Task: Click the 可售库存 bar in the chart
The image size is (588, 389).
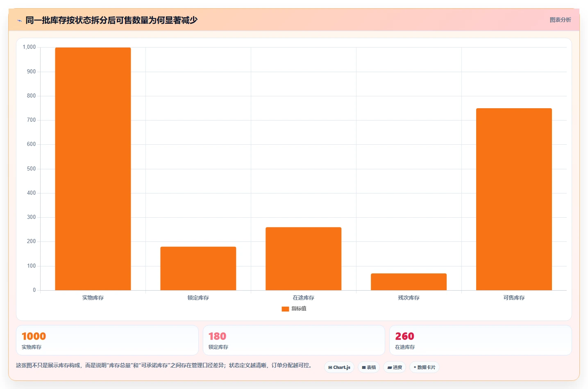Action: [x=514, y=199]
